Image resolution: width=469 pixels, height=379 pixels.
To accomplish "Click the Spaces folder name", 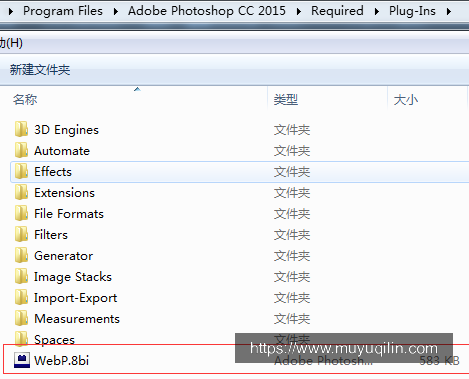I will pos(54,340).
